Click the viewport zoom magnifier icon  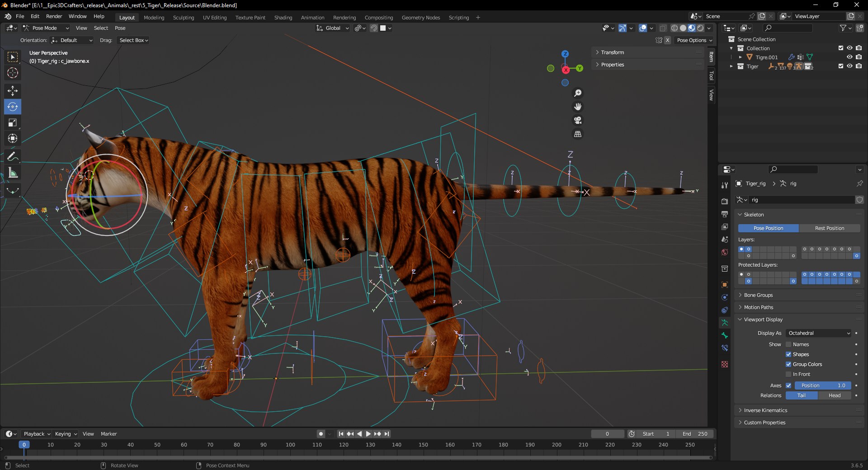click(578, 93)
